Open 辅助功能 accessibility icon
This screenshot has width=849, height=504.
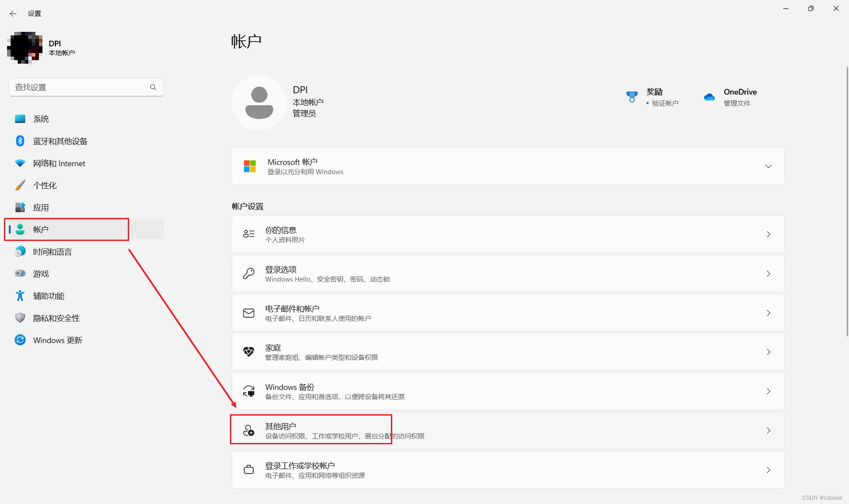pyautogui.click(x=20, y=295)
